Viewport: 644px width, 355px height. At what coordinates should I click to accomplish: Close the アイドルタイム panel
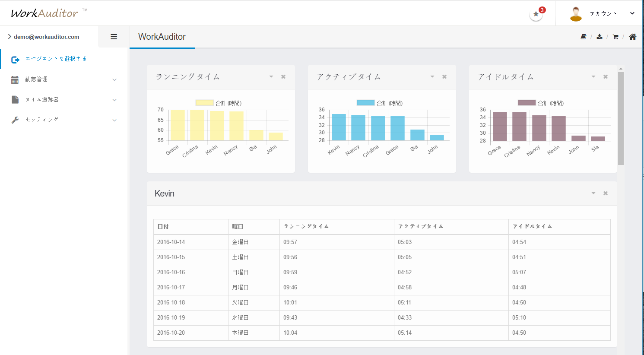click(606, 76)
